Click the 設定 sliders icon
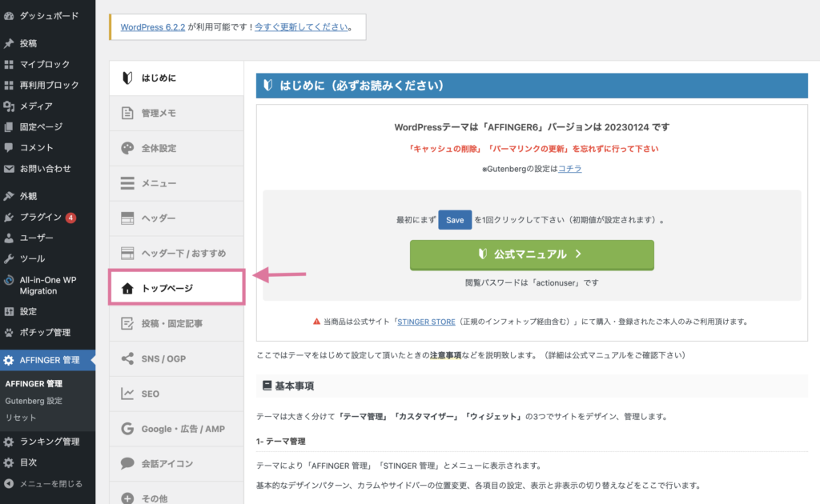Viewport: 820px width, 504px height. (9, 312)
